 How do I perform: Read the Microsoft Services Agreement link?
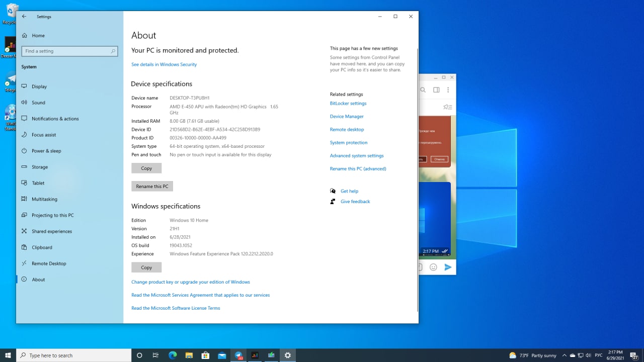tap(201, 295)
